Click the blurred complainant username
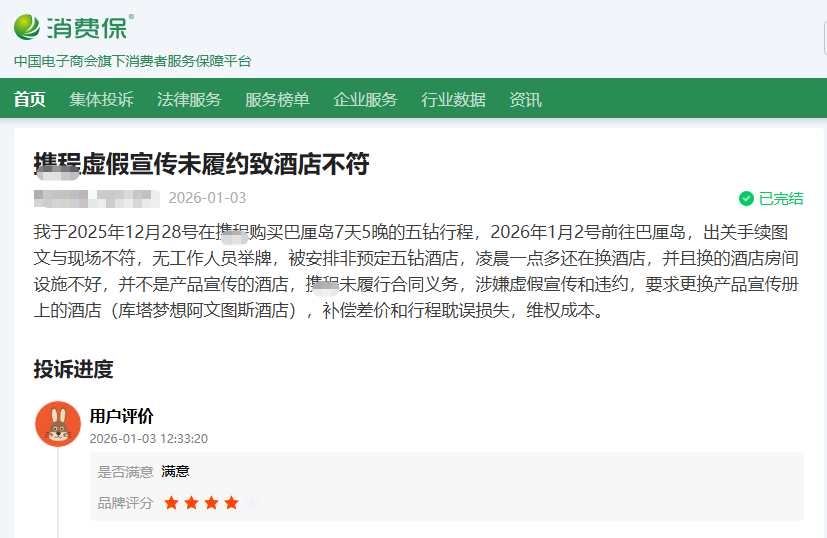827x538 pixels. 96,198
